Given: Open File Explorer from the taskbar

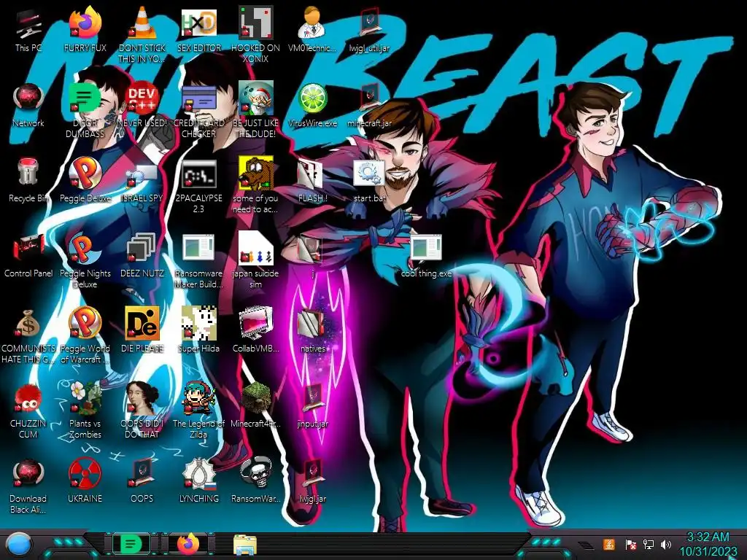Looking at the screenshot, I should [245, 544].
